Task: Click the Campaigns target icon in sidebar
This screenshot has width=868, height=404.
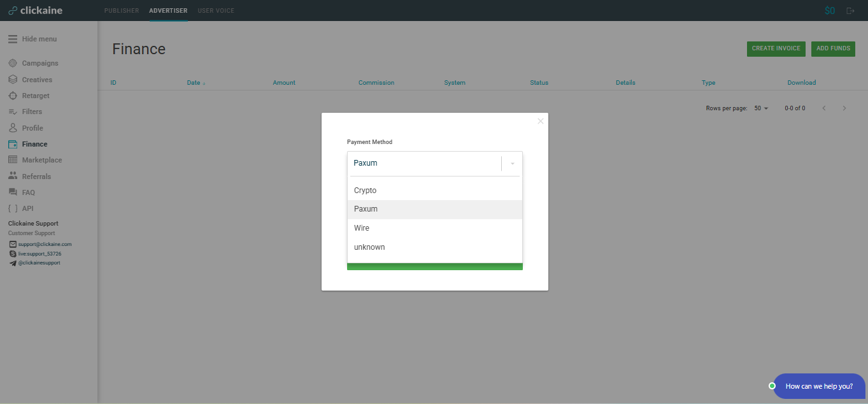Action: 13,63
